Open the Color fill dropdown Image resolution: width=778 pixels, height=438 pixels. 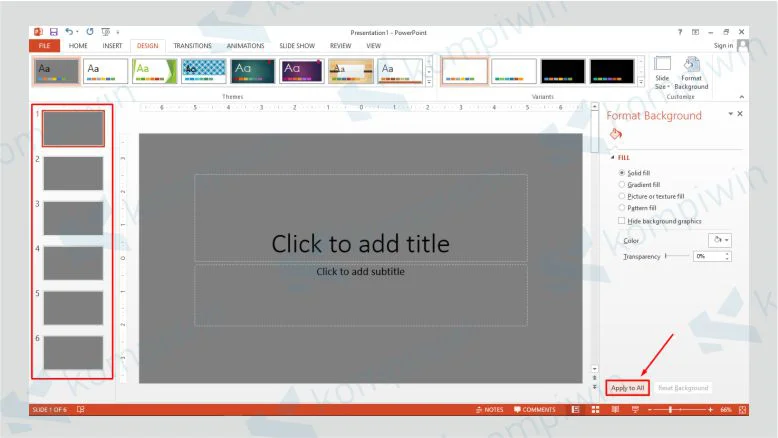pyautogui.click(x=720, y=240)
